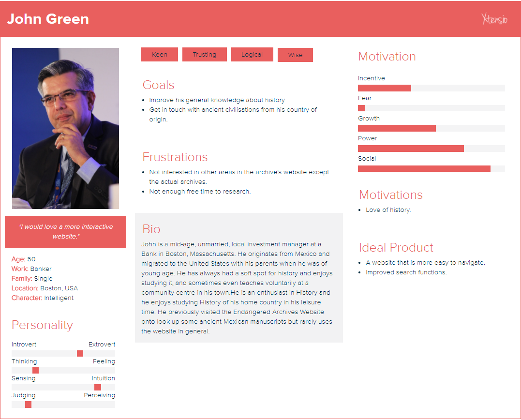Screen dimensions: 521x420
Task: Click the Thinking–Feeling slider marker
Action: click(x=35, y=371)
